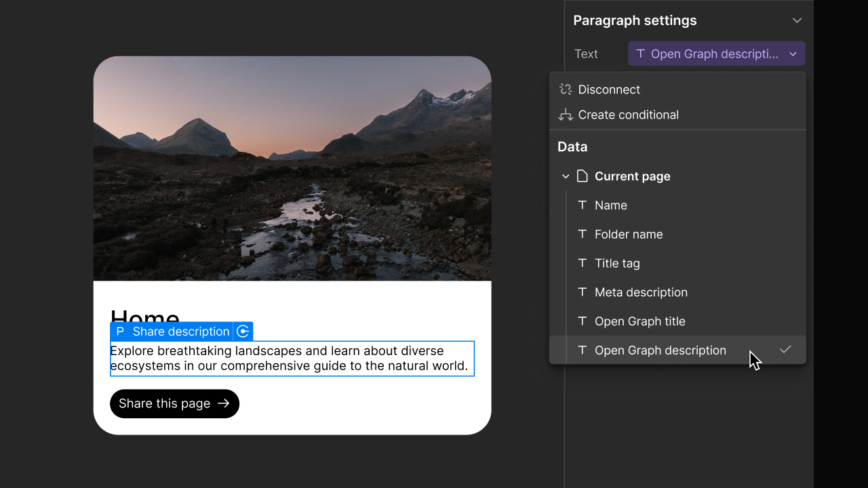Click the T icon beside Open Graph title

(x=582, y=321)
